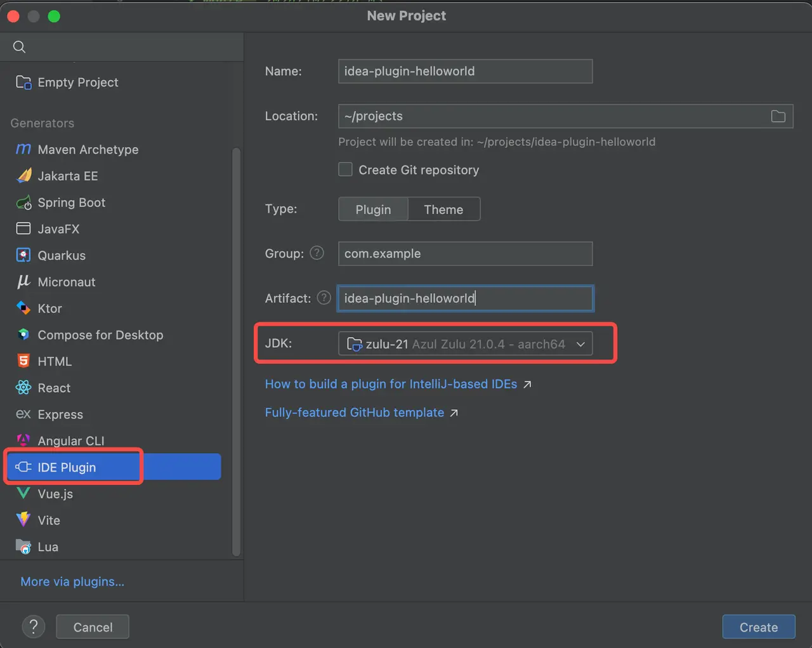
Task: Click the Angular CLI icon
Action: (23, 439)
